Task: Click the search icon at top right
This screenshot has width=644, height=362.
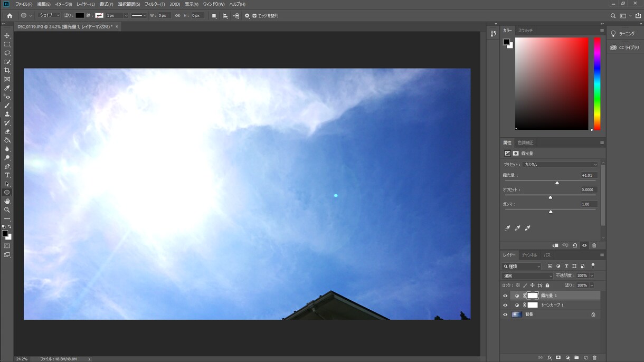Action: (x=613, y=16)
